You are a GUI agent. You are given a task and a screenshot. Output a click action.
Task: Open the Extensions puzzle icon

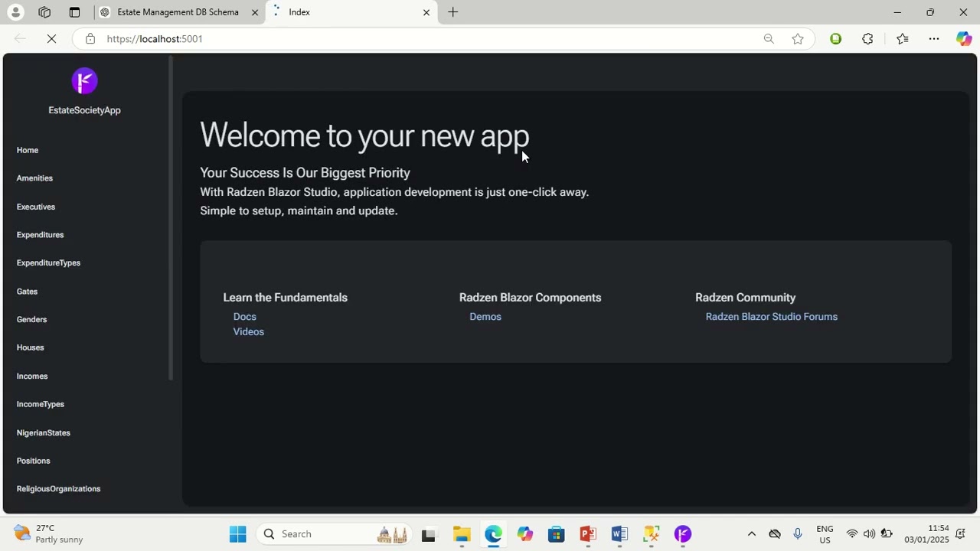click(867, 39)
